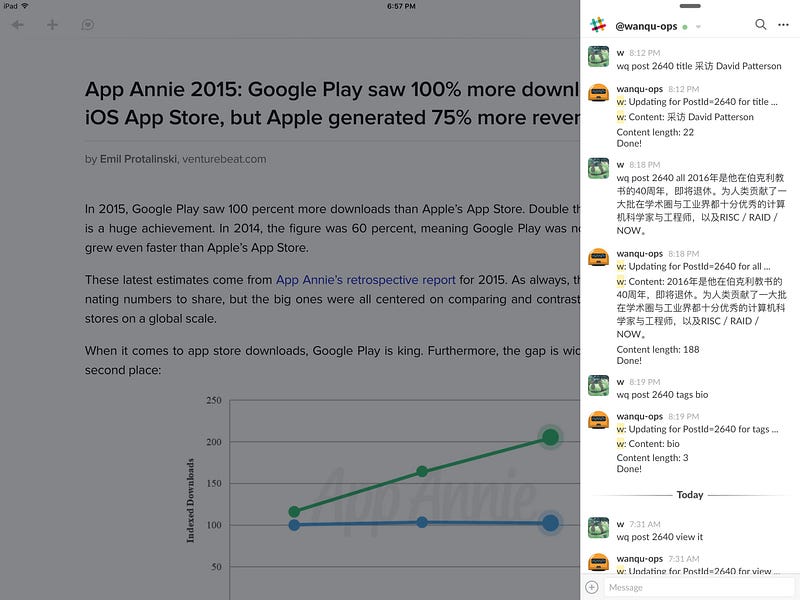Tap the plus attachment button beside Message field
This screenshot has height=600, width=800.
(x=591, y=587)
